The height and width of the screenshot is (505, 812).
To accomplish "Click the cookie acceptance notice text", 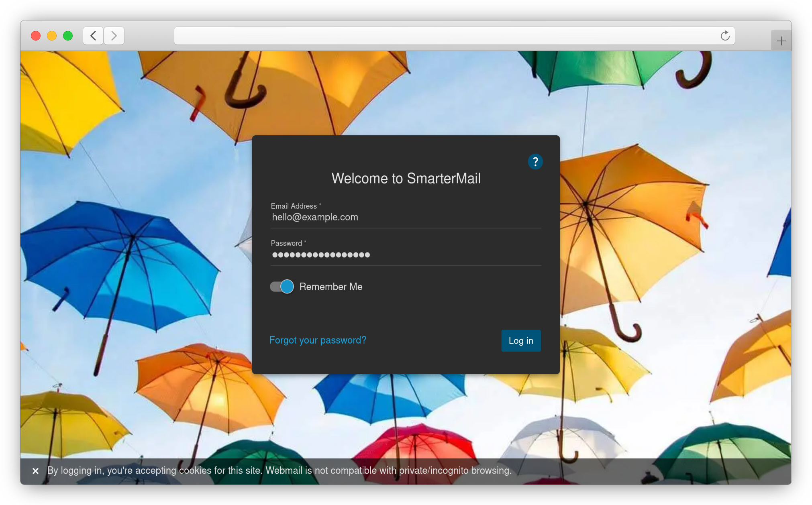I will [279, 470].
